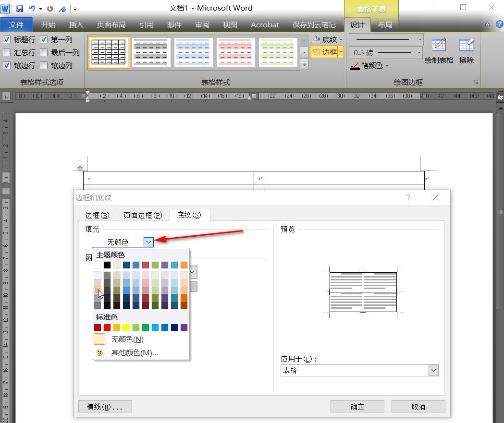Uncheck the 第一列 checkbox
Image resolution: width=504 pixels, height=423 pixels.
(43, 39)
